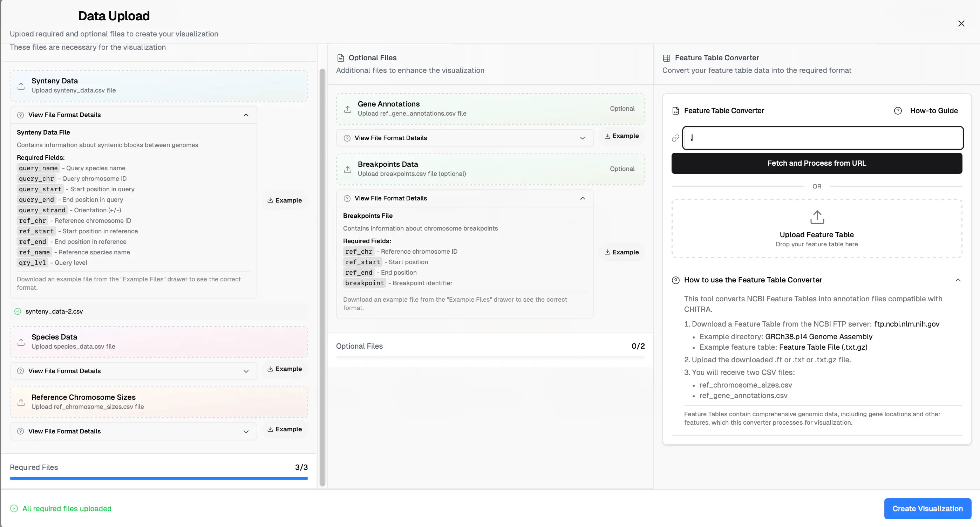
Task: Click the feature table URL input field
Action: [x=823, y=138]
